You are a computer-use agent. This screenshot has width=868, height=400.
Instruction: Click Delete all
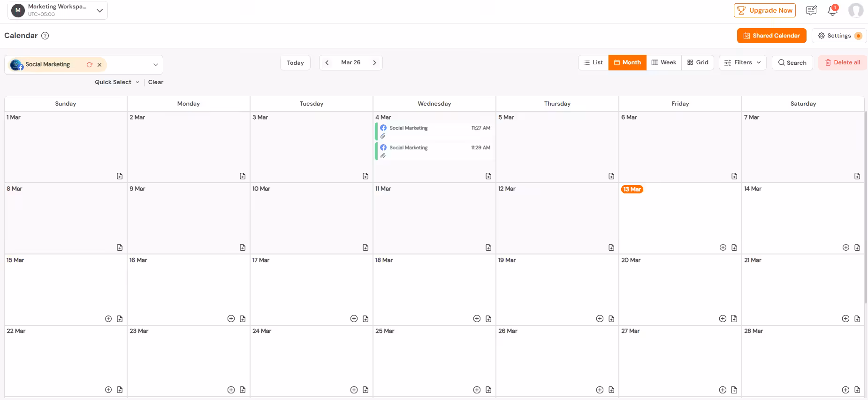point(843,62)
